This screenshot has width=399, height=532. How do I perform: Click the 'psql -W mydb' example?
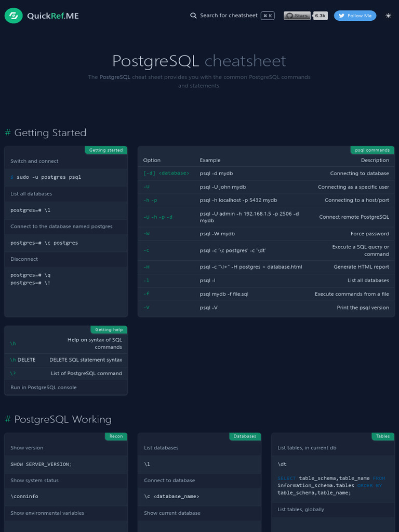[x=217, y=233]
